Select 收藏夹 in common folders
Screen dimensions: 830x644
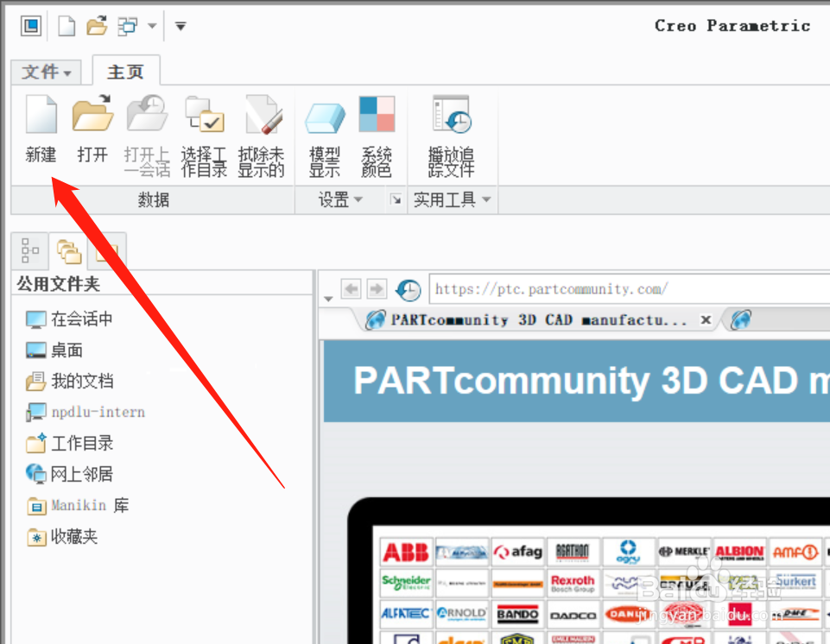[61, 537]
